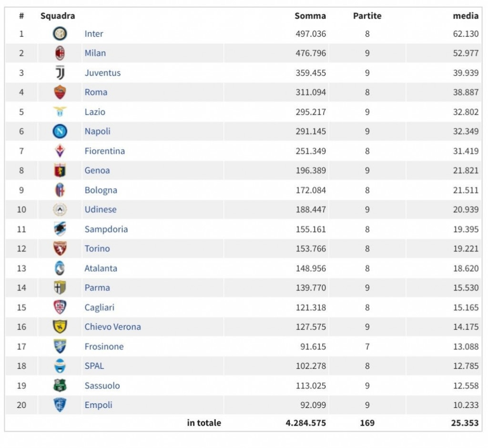
Task: Click the Sassuolo green badge icon
Action: 60,386
